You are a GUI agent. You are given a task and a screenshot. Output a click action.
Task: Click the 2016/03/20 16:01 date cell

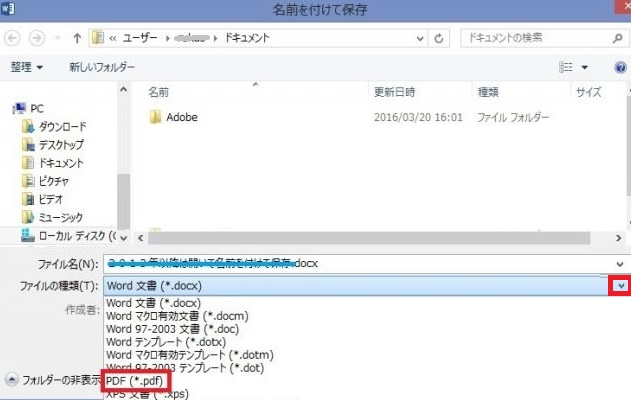[418, 117]
